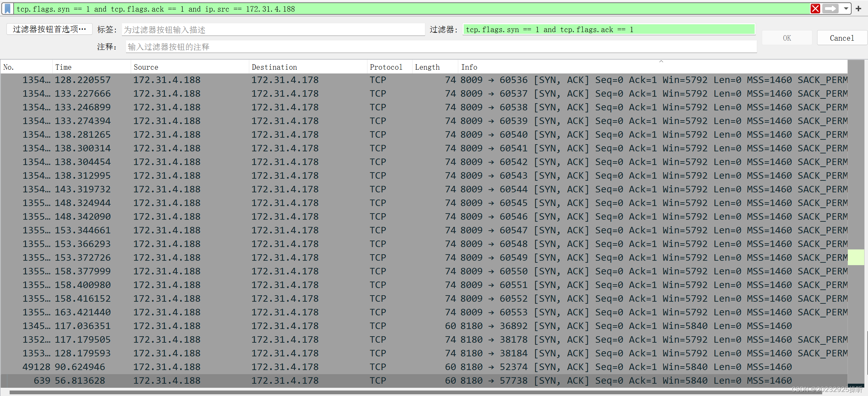Select packet at time 133.227666
Viewport: 868px width, 396px height.
tap(424, 94)
